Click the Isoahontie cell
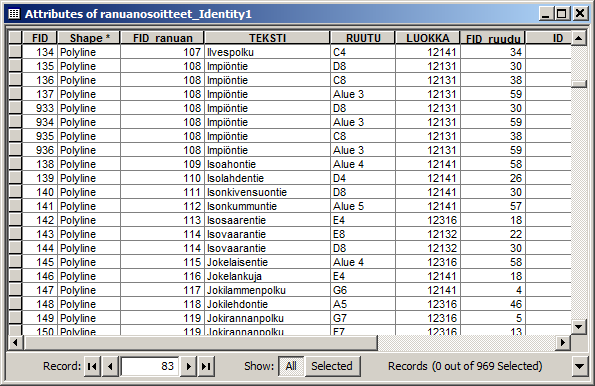This screenshot has width=595, height=386. point(267,164)
